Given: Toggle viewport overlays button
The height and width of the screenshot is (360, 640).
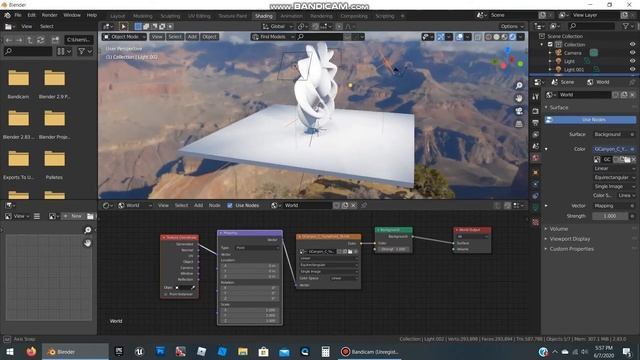Looking at the screenshot, I should click(x=460, y=37).
